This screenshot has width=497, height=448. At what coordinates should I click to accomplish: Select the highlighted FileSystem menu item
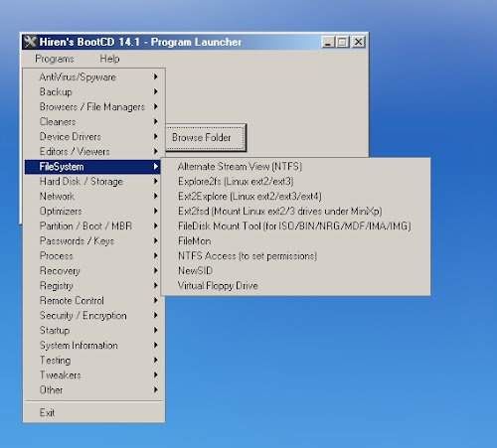92,166
